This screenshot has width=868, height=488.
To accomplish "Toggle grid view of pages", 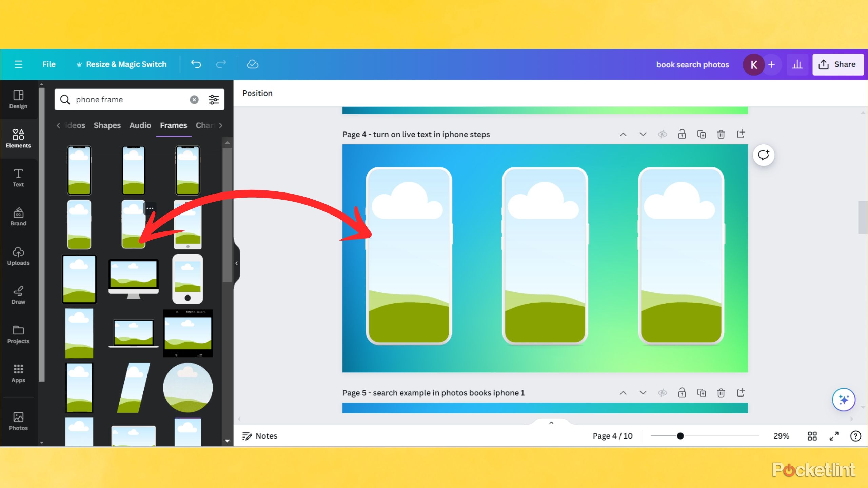I will pos(812,436).
